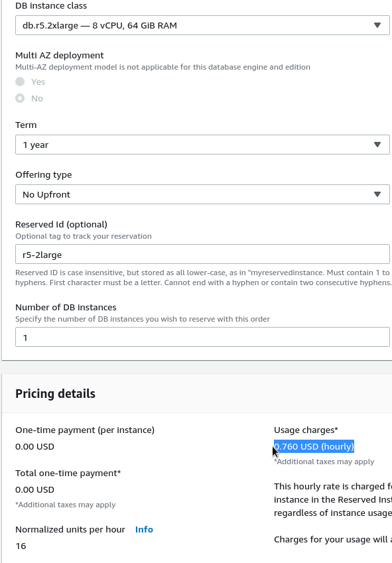392x563 pixels.
Task: Click the Normalized units value 16
Action: pyautogui.click(x=21, y=546)
